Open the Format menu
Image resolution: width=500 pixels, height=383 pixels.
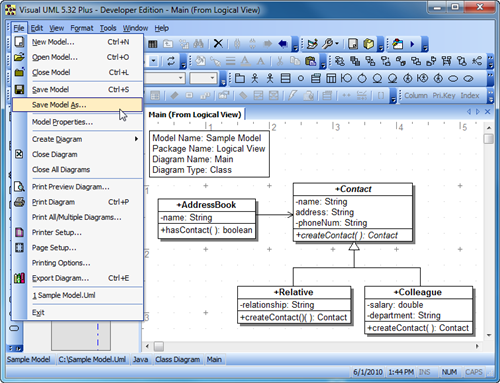82,28
